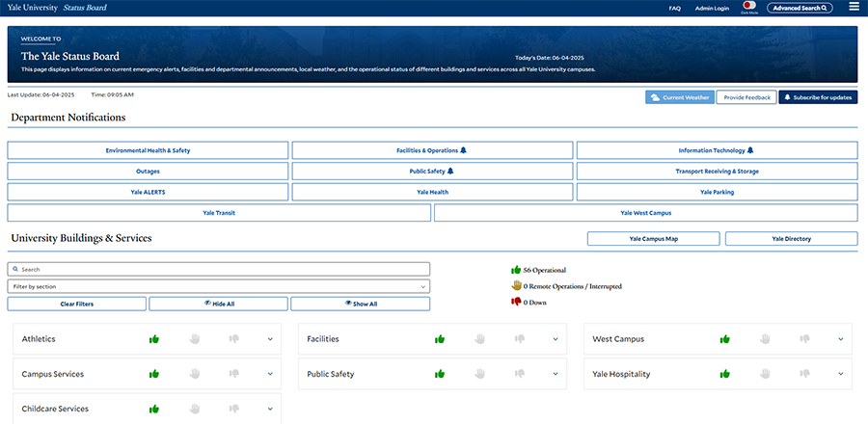
Task: Go to Admin Login
Action: [x=712, y=9]
